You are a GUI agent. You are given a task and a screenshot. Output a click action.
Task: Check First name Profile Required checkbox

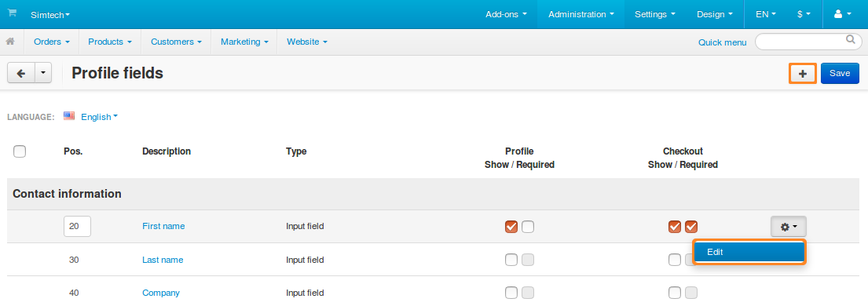click(528, 226)
